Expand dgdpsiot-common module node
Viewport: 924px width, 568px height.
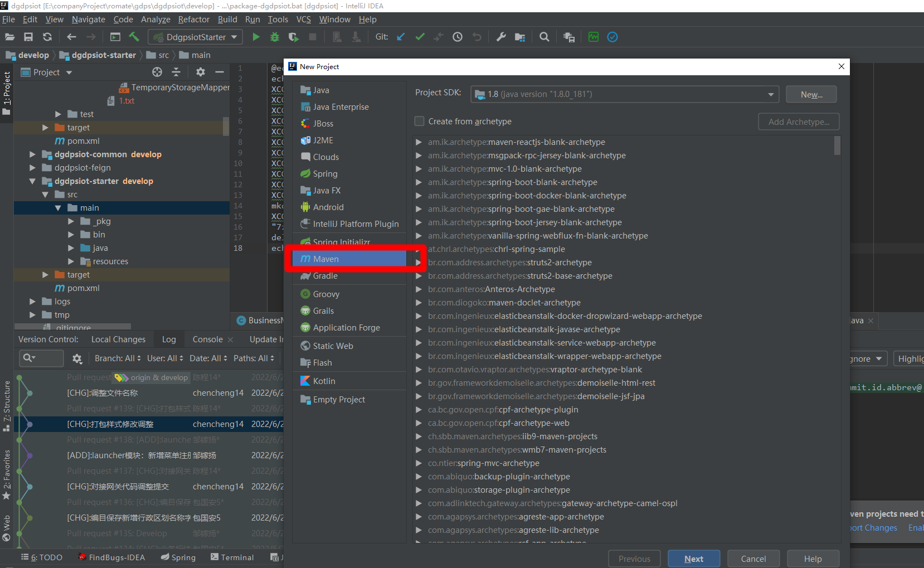[x=32, y=154]
